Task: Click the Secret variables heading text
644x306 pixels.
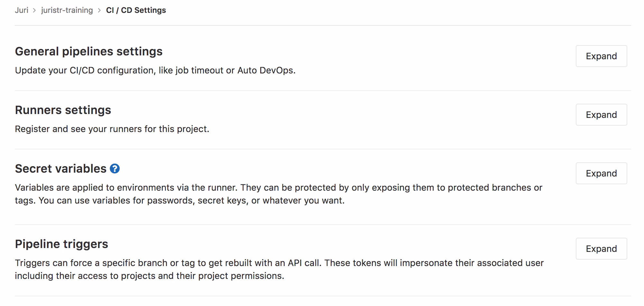Action: click(x=61, y=169)
